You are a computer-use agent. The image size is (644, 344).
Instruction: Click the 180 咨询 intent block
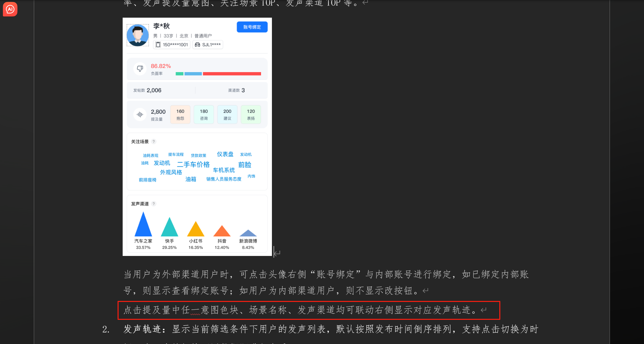tap(204, 114)
